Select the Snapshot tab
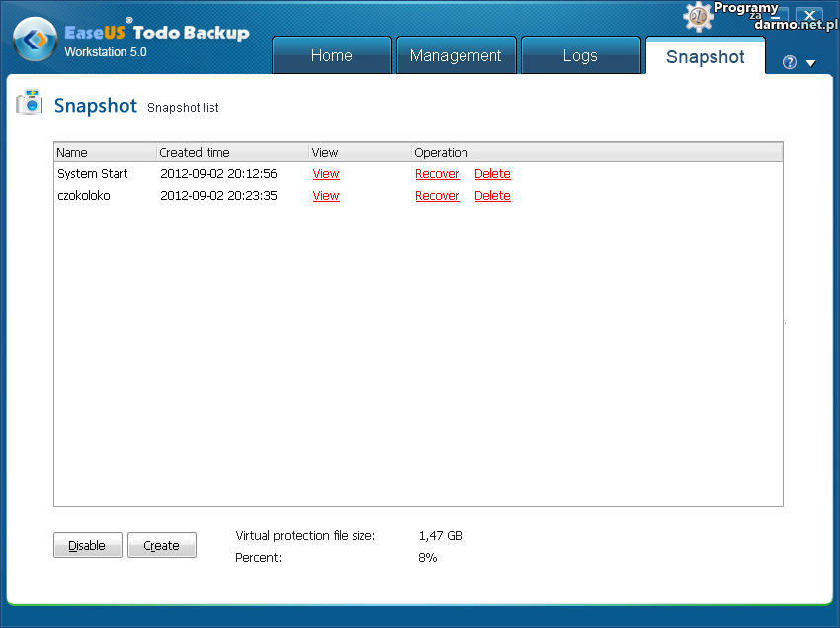840x628 pixels. click(705, 56)
